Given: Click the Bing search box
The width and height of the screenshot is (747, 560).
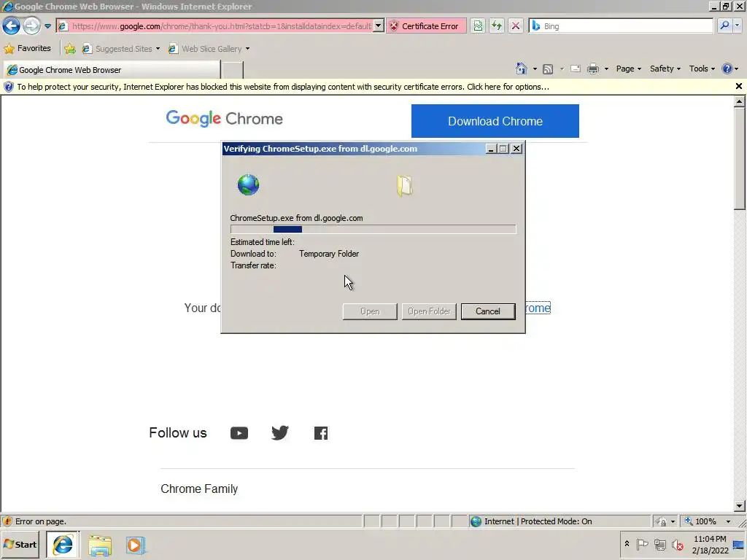Looking at the screenshot, I should coord(622,26).
